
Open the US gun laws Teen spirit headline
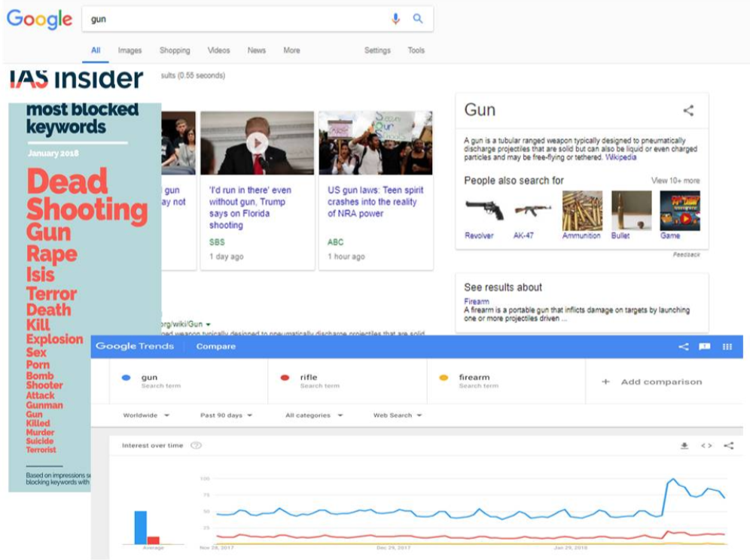point(376,202)
